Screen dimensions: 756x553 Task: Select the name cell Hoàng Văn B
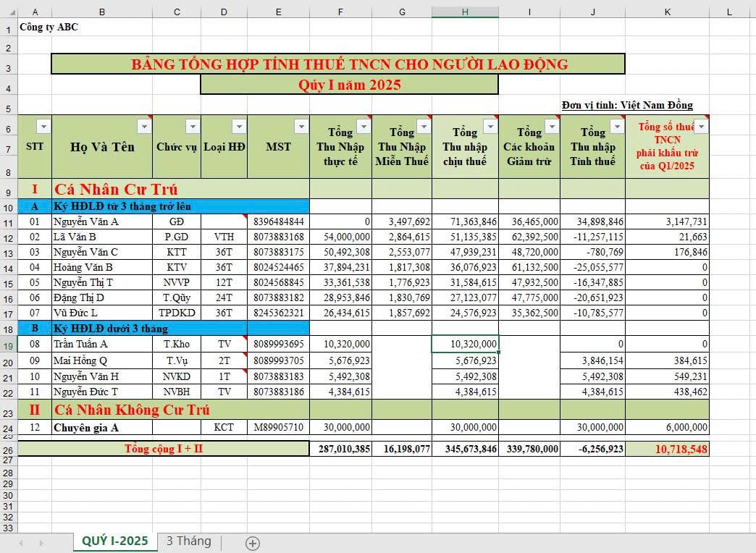pos(101,267)
